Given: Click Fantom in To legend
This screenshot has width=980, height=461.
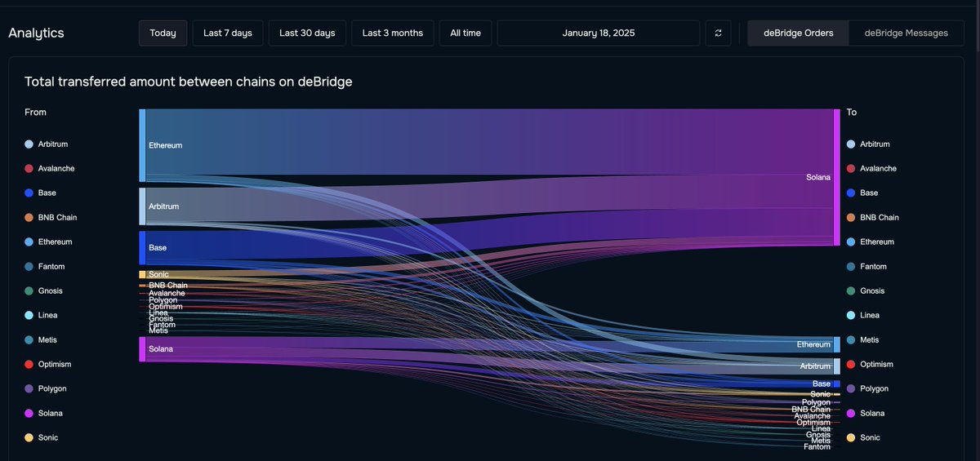Looking at the screenshot, I should coord(867,267).
